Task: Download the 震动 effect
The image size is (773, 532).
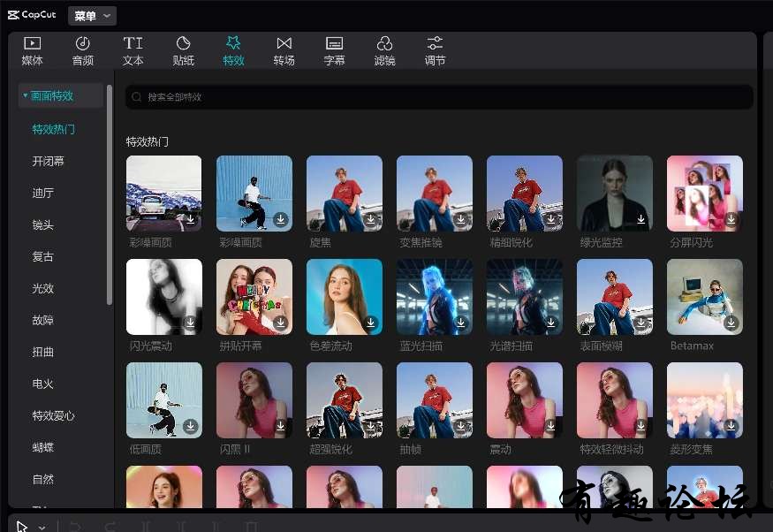Action: (551, 425)
